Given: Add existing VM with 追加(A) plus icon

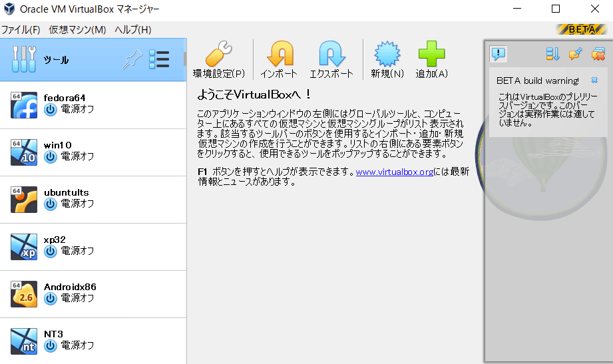Looking at the screenshot, I should click(431, 53).
